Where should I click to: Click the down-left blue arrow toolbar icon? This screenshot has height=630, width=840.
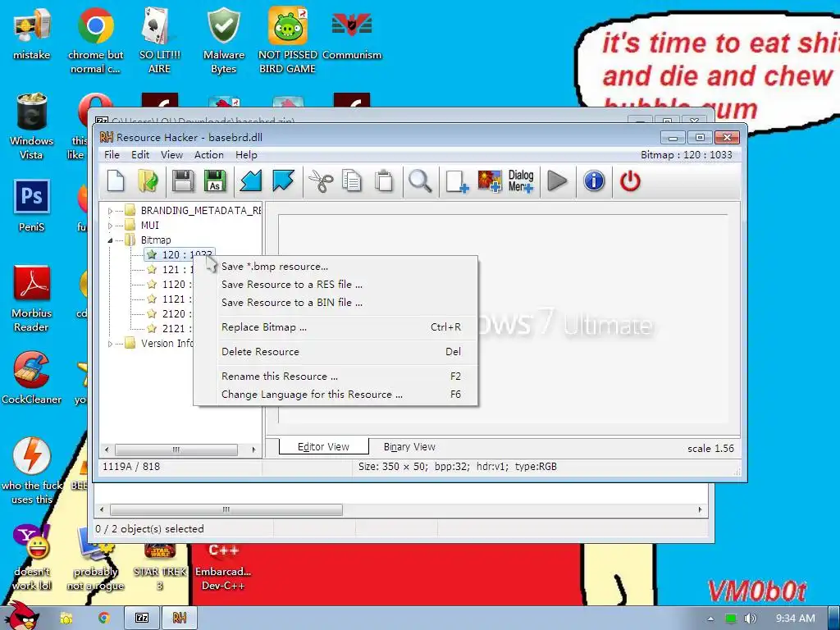click(x=251, y=181)
